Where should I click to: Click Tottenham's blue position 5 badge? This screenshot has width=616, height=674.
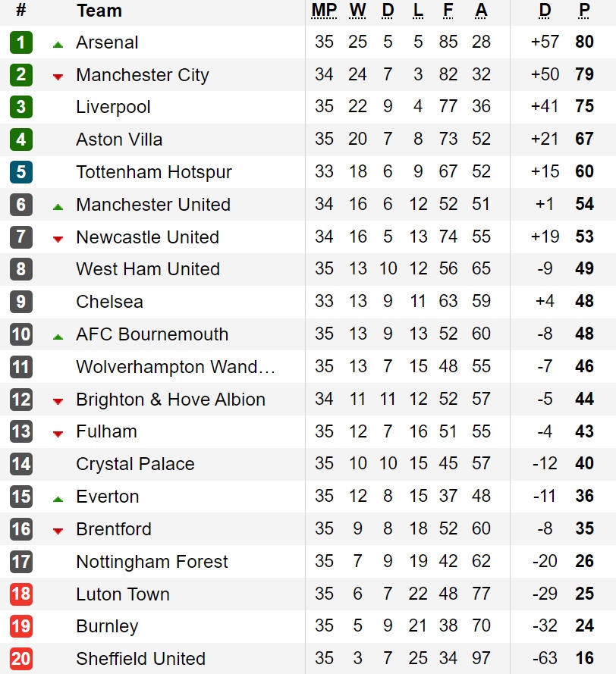[x=20, y=172]
